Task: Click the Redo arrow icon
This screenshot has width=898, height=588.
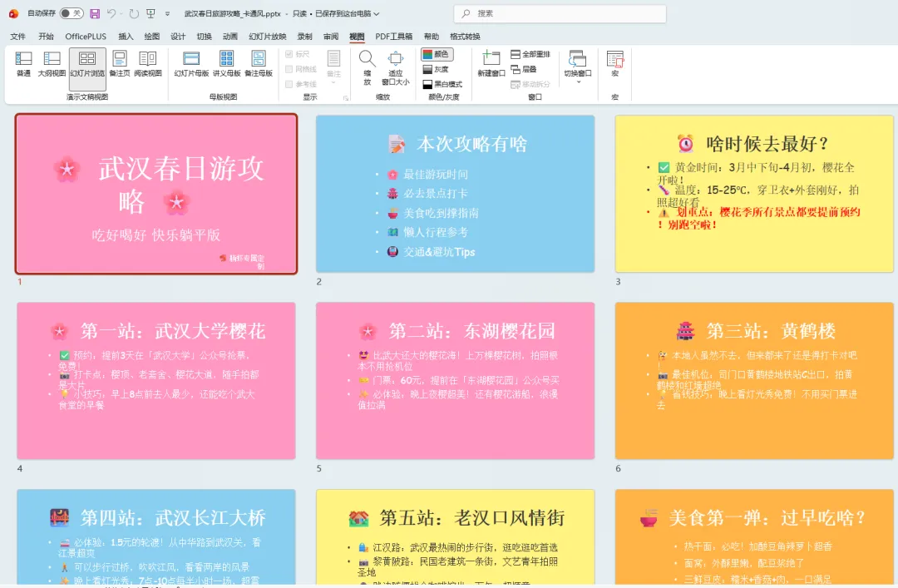Action: (x=134, y=13)
